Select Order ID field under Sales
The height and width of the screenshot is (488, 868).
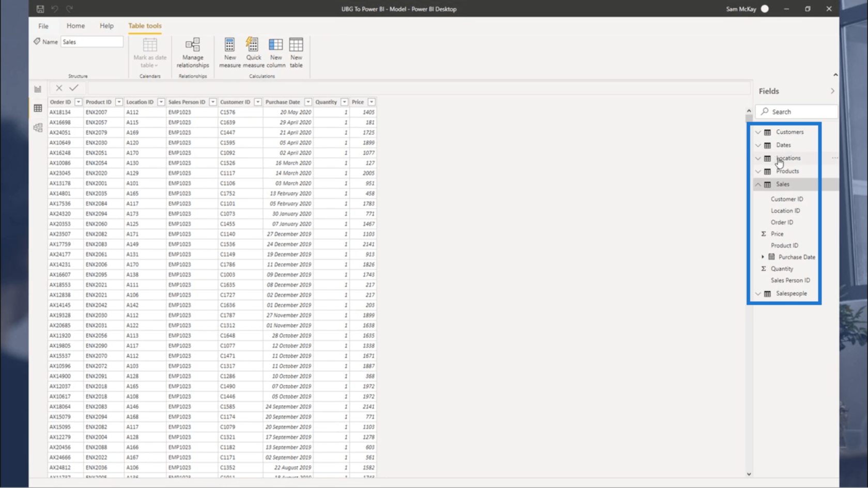pos(782,222)
